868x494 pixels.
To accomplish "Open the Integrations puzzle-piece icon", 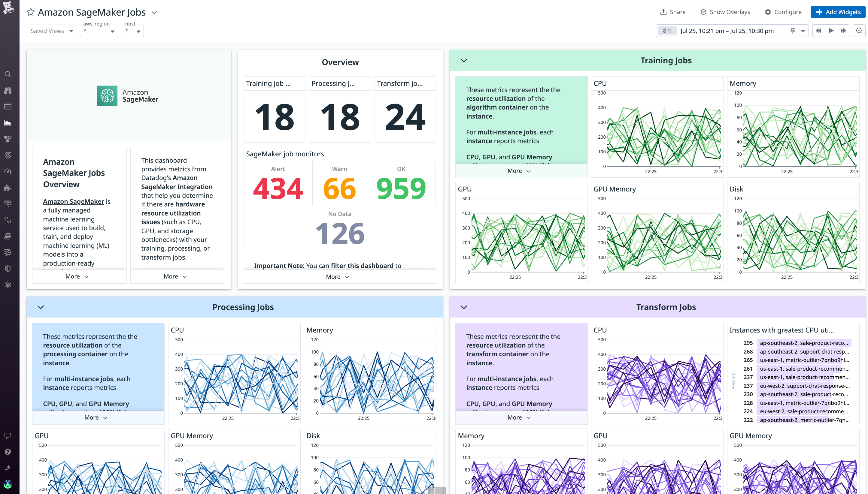I will [8, 188].
